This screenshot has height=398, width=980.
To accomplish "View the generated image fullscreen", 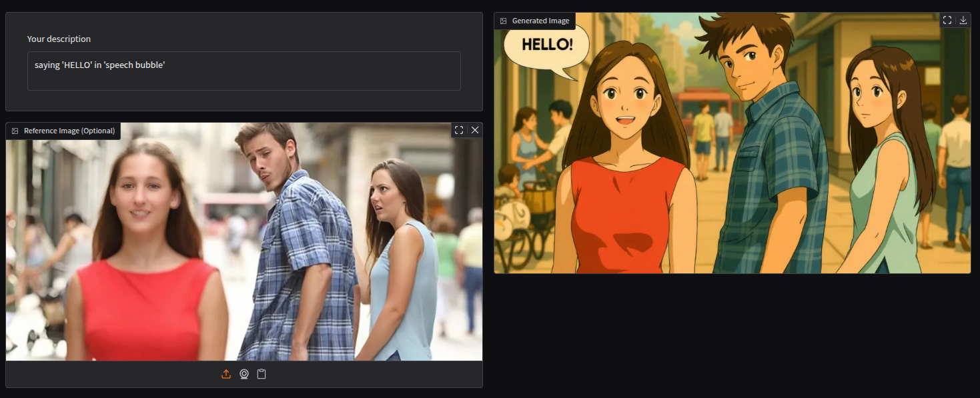I will coord(947,20).
